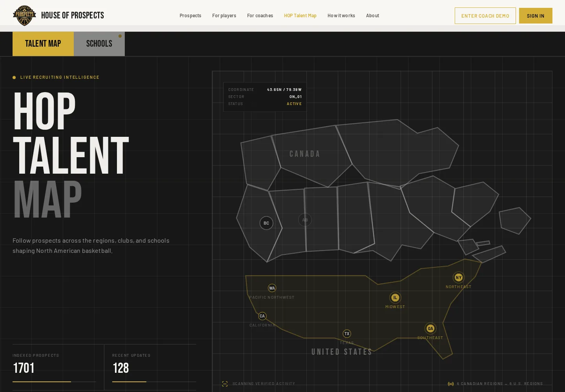The image size is (565, 392).
Task: Click the Recent Updates 128 stat
Action: 154,367
